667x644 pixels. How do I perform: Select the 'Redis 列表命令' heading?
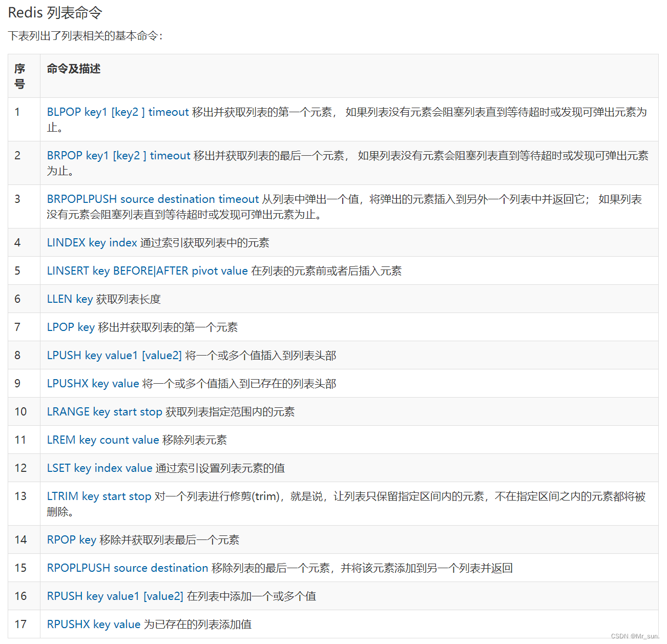pyautogui.click(x=55, y=13)
